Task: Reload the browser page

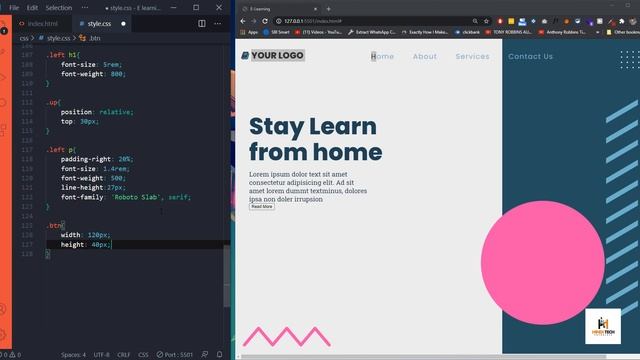Action: 265,21
